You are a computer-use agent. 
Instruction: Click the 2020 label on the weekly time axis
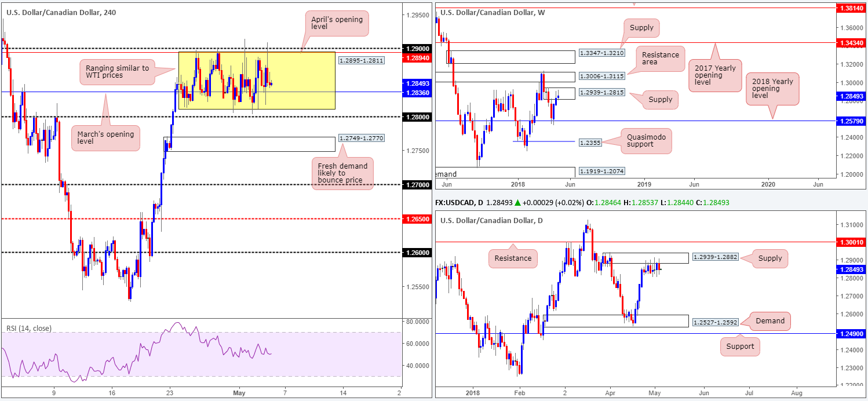767,184
